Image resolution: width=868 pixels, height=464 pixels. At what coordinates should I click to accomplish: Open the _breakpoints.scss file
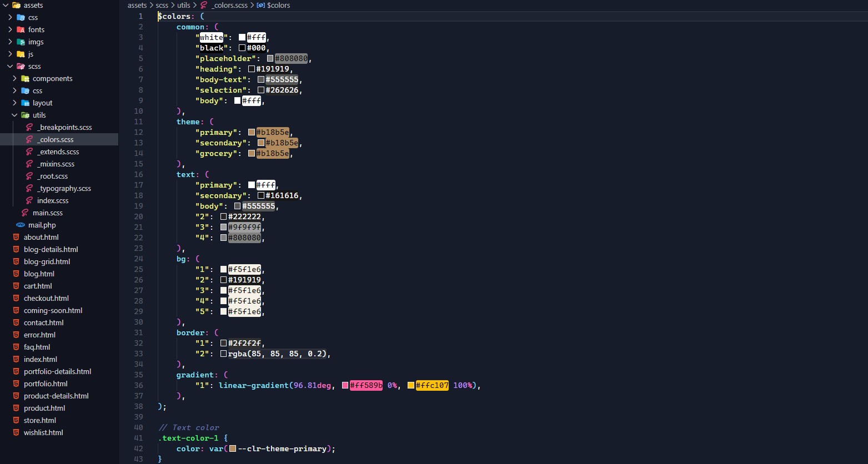64,128
